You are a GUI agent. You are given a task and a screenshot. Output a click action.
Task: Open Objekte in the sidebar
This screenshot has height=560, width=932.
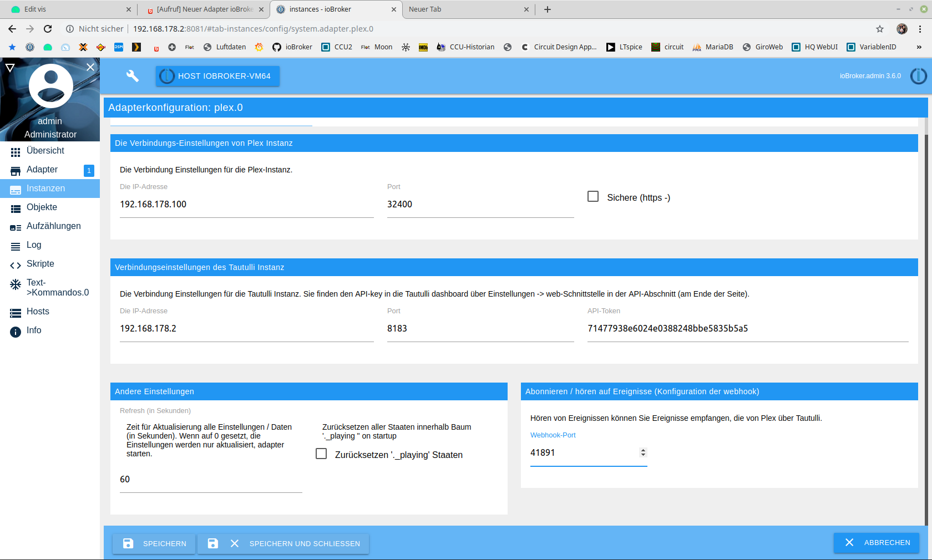(50, 207)
